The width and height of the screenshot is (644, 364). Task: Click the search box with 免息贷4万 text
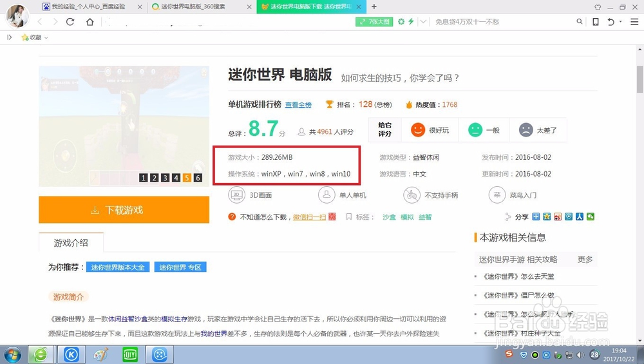(x=503, y=22)
